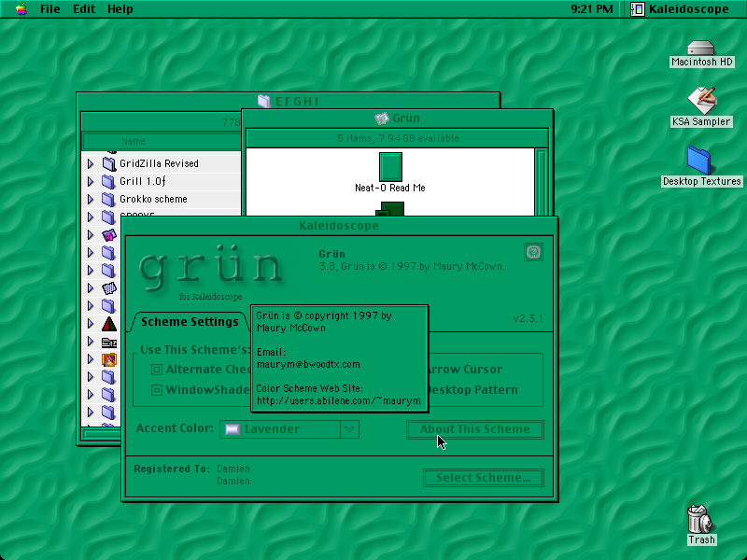Viewport: 747px width, 560px height.
Task: Click the help question mark icon in Kaleidoscope
Action: click(x=533, y=252)
